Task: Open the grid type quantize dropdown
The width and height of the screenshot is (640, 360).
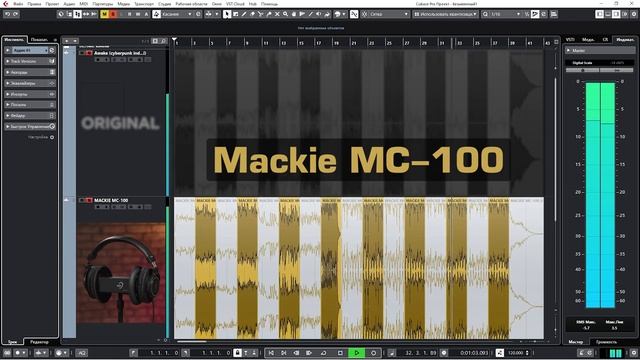Action: pyautogui.click(x=446, y=14)
